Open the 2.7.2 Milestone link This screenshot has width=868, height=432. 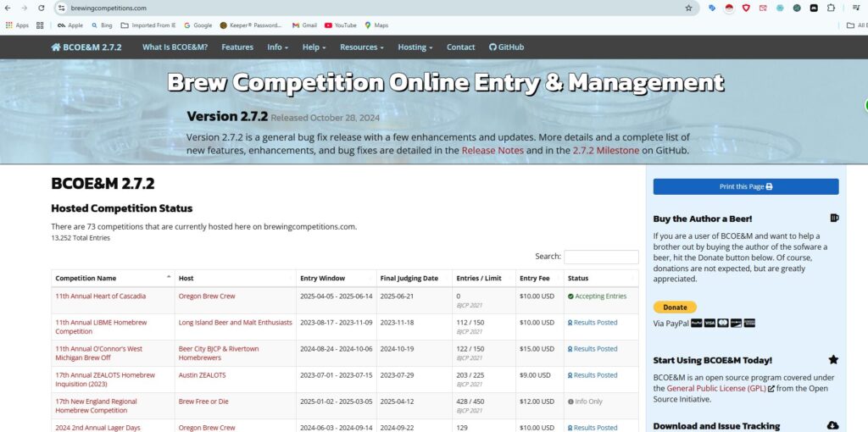click(x=606, y=151)
